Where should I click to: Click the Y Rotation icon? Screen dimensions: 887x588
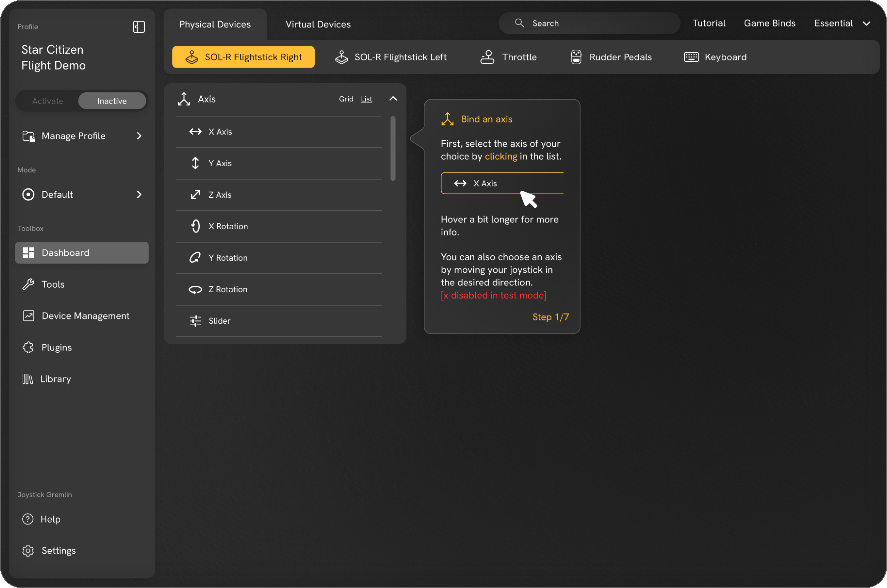(195, 258)
